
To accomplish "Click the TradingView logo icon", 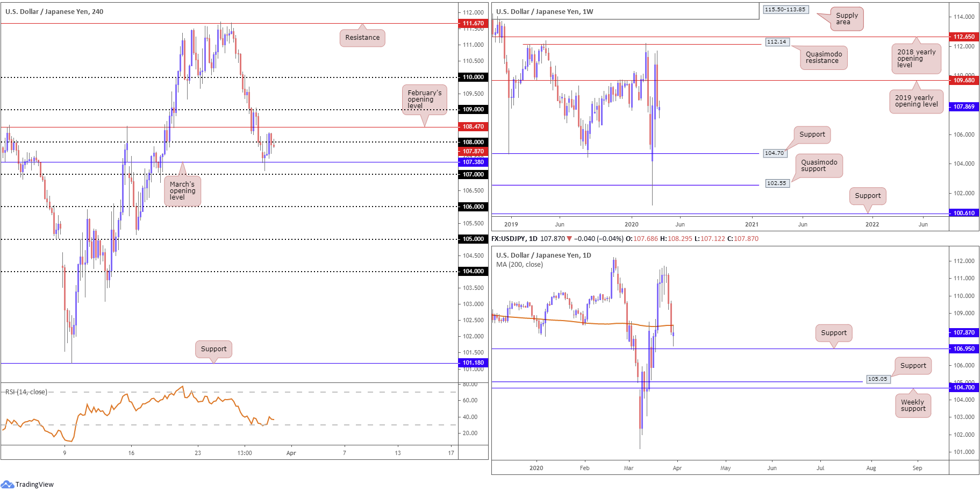I will (7, 484).
